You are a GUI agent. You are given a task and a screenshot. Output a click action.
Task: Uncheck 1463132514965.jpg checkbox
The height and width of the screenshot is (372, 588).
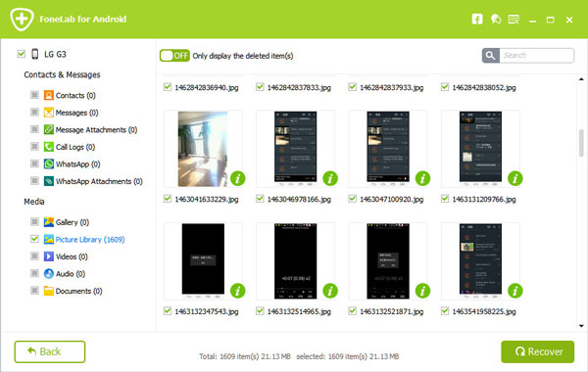260,311
